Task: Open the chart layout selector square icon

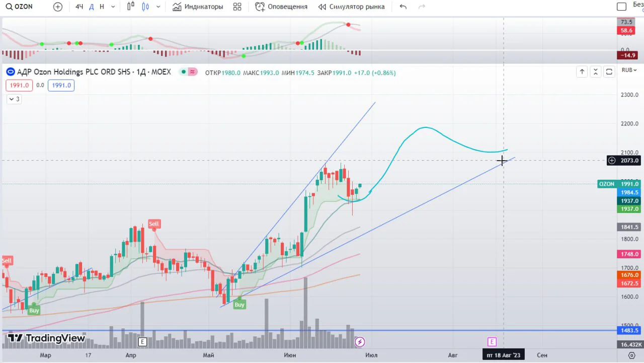Action: (x=622, y=7)
